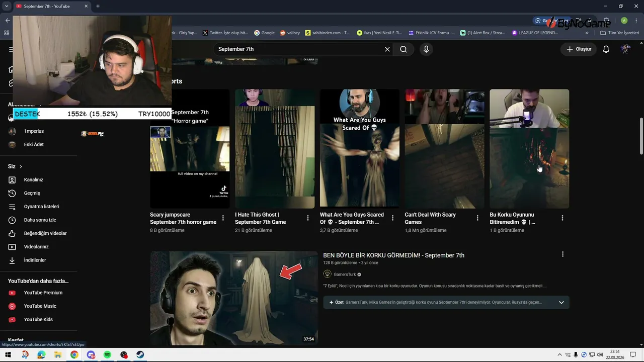Open the Windows Start menu
The image size is (644, 362).
pyautogui.click(x=8, y=355)
